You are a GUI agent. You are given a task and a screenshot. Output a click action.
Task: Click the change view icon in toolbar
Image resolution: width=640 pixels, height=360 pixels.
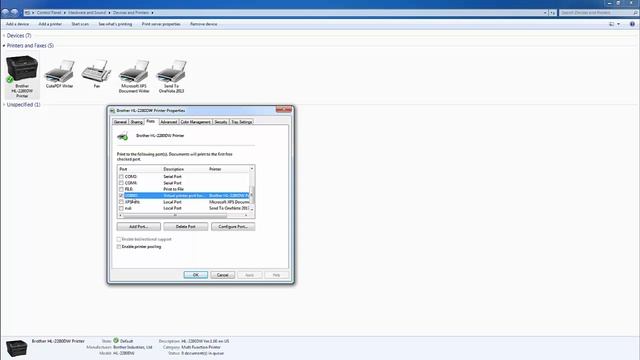tap(611, 24)
